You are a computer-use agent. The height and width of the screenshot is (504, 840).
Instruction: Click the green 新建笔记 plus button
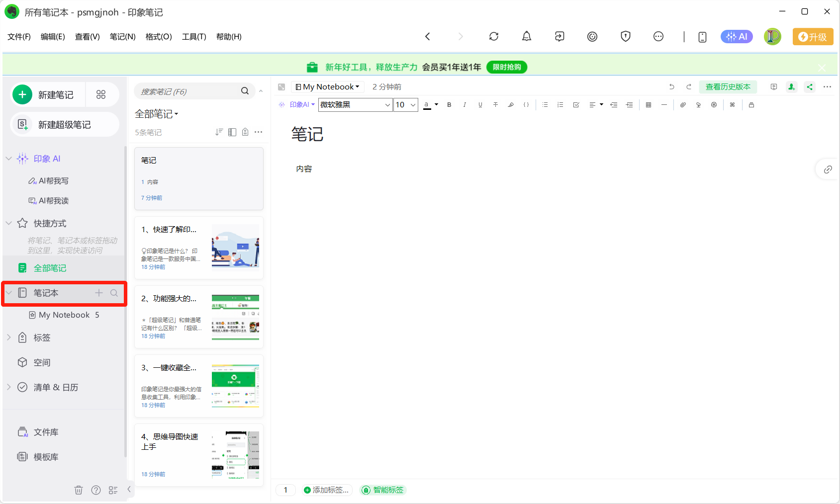pos(22,94)
